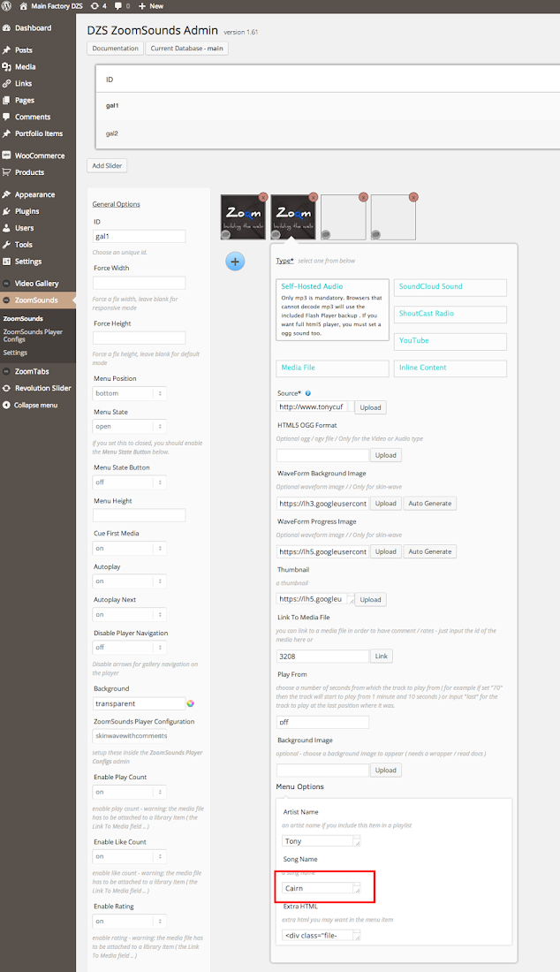Click the Posts pushpin icon

[x=7, y=50]
